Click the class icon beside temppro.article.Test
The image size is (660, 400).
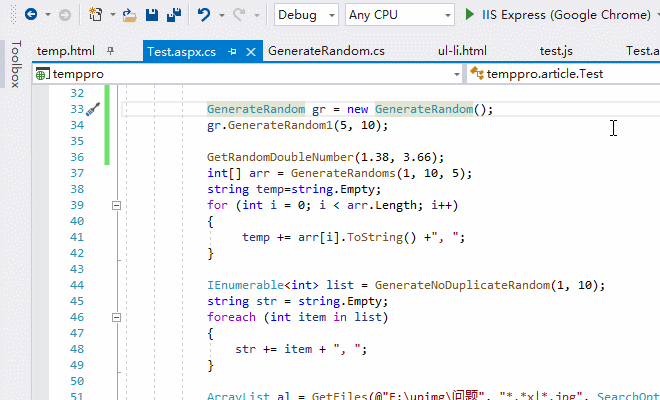coord(477,73)
